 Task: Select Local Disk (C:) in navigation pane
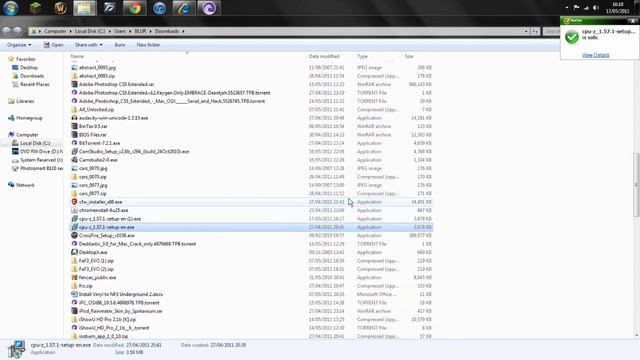pos(35,143)
